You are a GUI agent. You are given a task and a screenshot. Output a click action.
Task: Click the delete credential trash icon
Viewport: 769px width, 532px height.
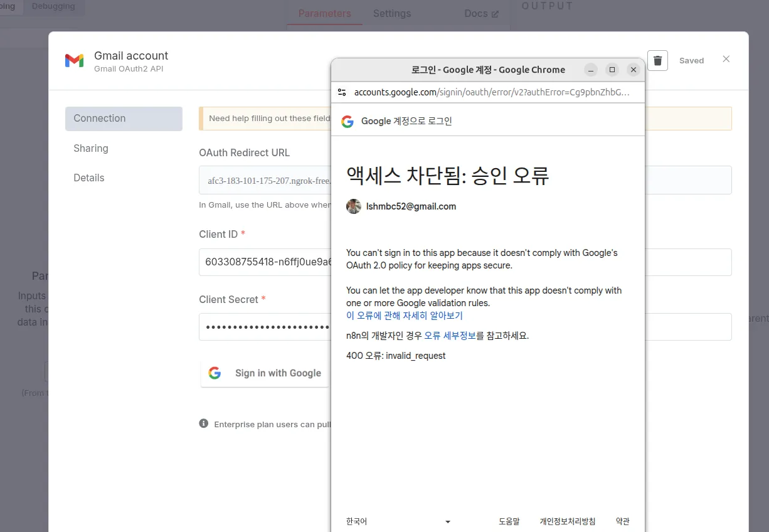pyautogui.click(x=657, y=60)
